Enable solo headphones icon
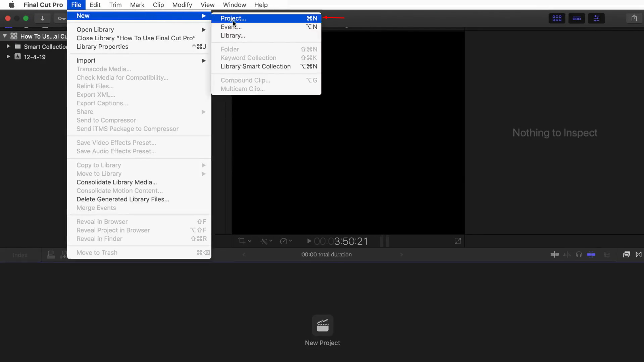The height and width of the screenshot is (362, 644). [579, 254]
